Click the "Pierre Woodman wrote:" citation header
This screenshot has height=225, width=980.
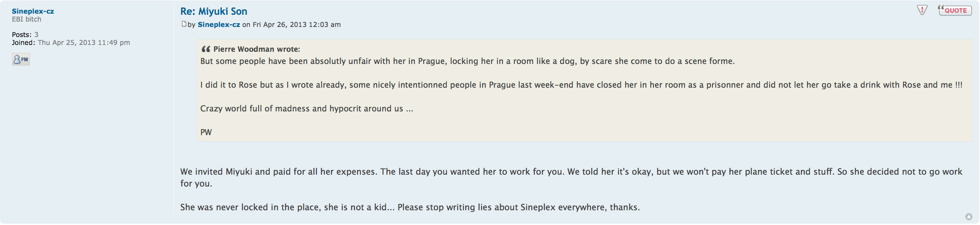click(x=256, y=49)
